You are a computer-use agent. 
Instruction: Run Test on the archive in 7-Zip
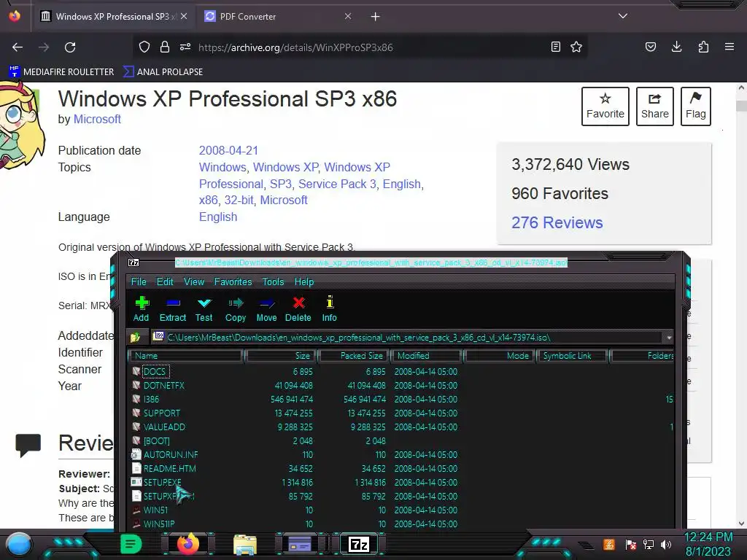[x=204, y=309]
